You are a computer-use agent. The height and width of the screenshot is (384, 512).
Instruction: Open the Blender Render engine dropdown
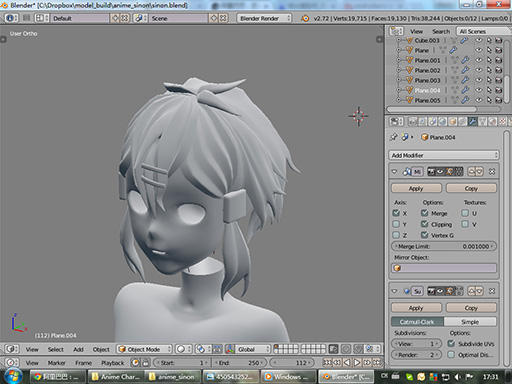264,18
